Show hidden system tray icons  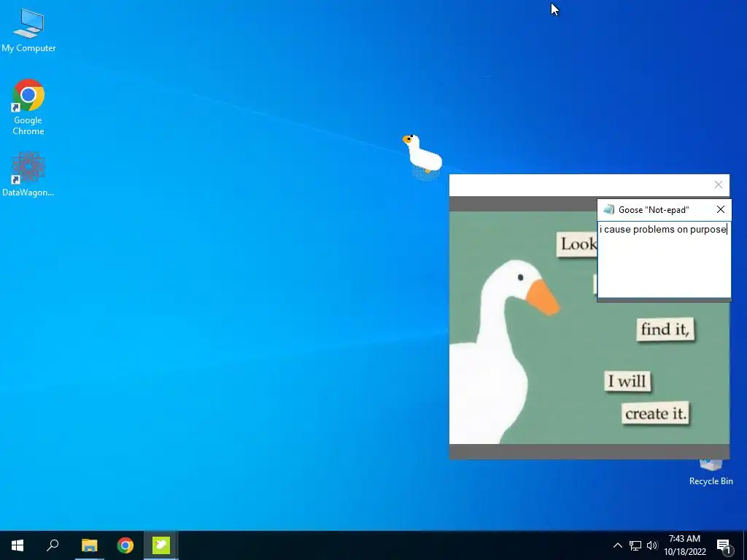(x=617, y=545)
